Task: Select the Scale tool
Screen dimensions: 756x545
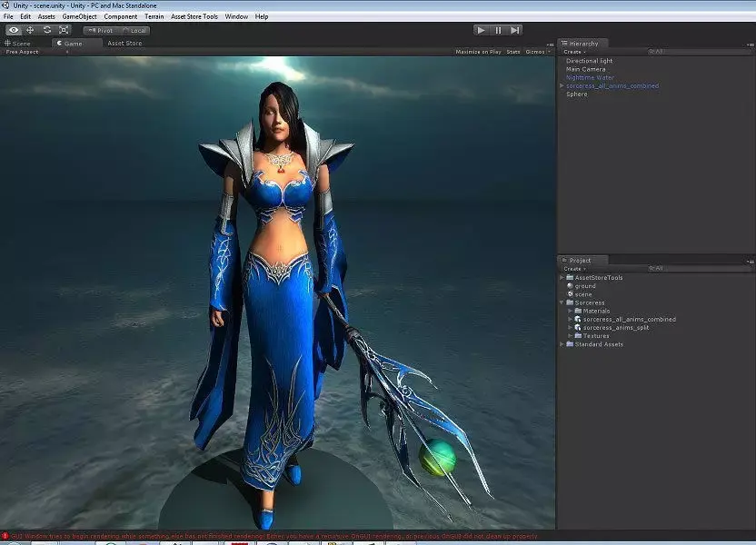Action: (x=64, y=30)
